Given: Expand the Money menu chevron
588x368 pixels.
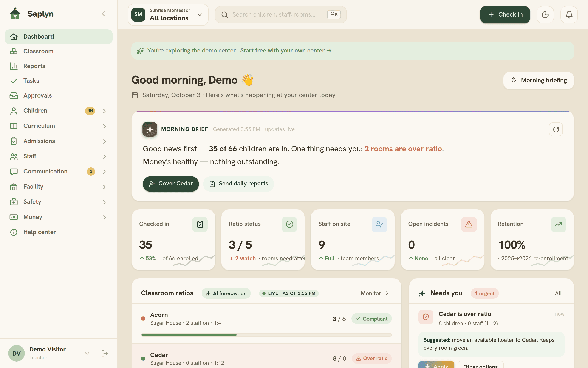Looking at the screenshot, I should [105, 217].
